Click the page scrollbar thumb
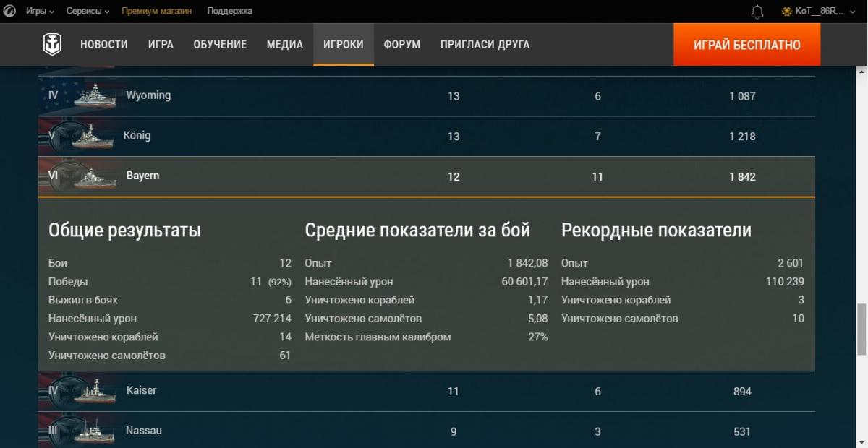This screenshot has height=448, width=868. tap(861, 329)
